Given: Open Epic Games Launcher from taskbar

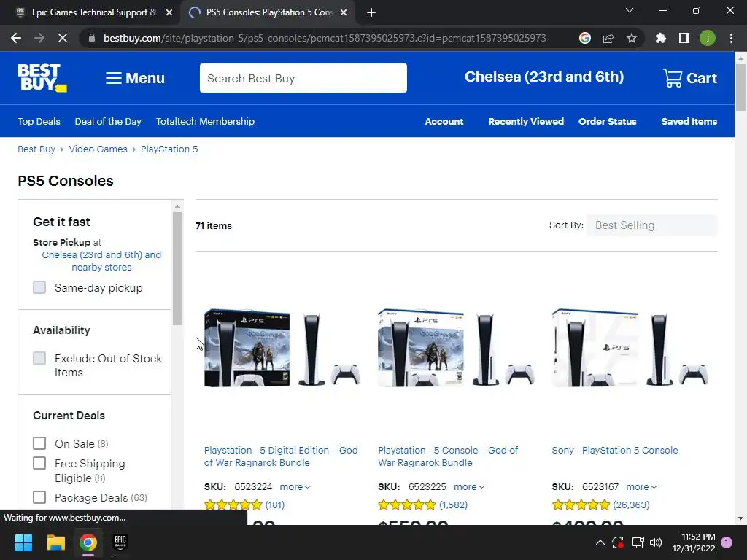Looking at the screenshot, I should point(120,542).
